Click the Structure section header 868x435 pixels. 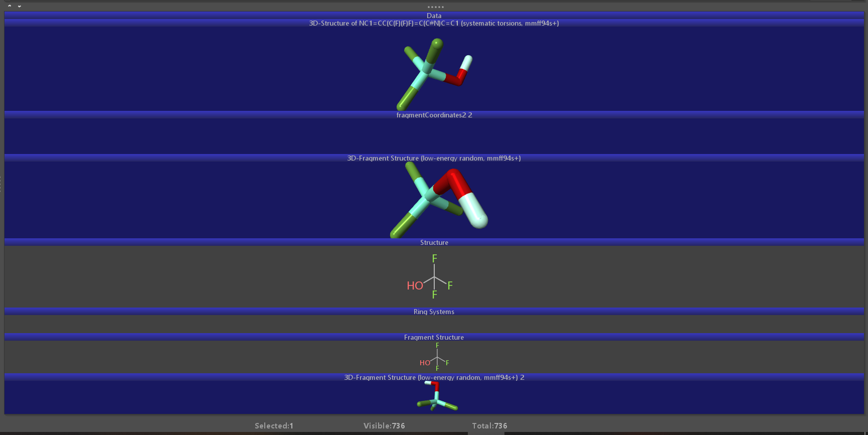click(434, 242)
